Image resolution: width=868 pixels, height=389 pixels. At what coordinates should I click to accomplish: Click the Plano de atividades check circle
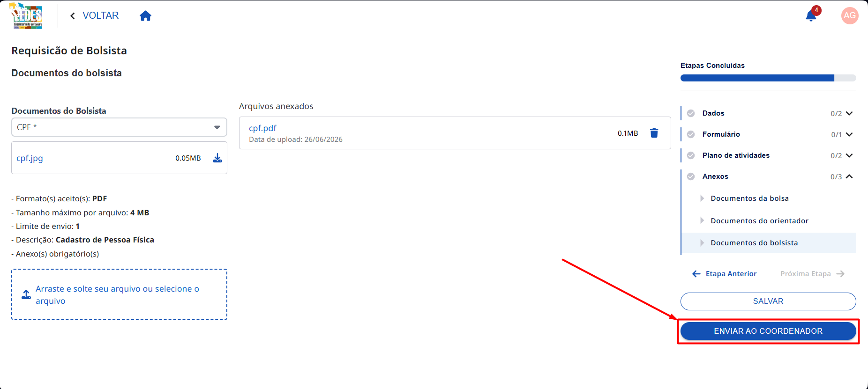tap(691, 155)
